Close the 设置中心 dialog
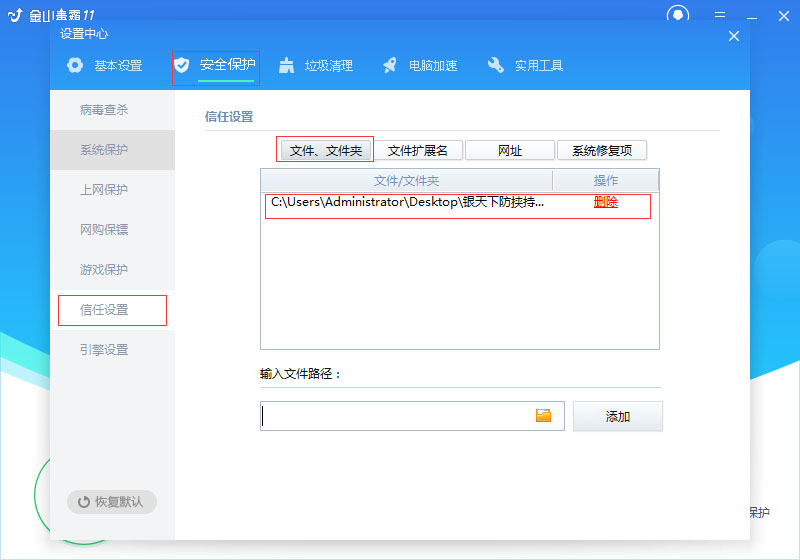The image size is (800, 560). click(734, 36)
